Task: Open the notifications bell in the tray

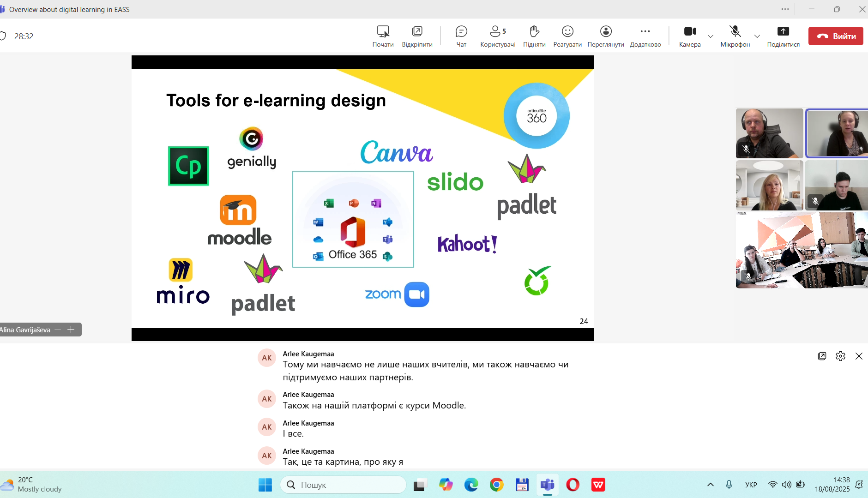Action: coord(859,485)
